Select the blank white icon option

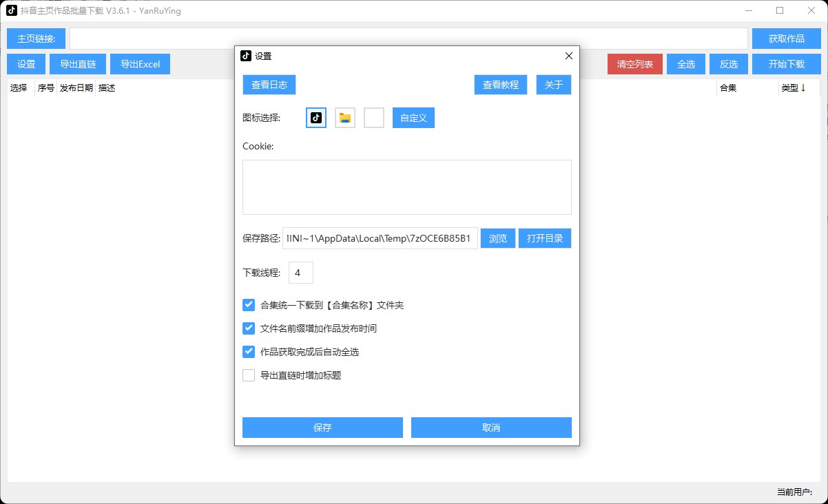pos(373,118)
